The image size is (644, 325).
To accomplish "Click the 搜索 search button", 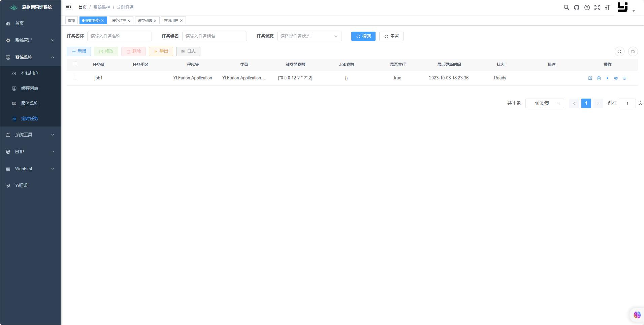I will tap(363, 36).
